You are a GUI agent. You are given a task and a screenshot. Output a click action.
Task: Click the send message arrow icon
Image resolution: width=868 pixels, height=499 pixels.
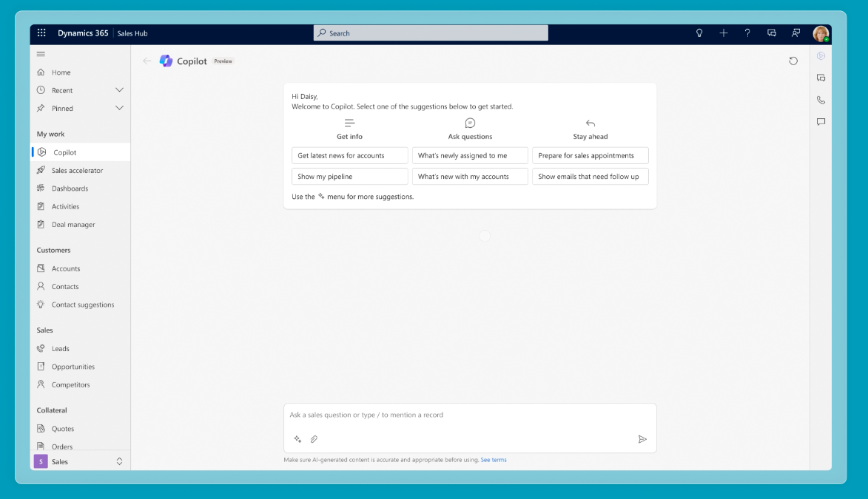tap(642, 439)
